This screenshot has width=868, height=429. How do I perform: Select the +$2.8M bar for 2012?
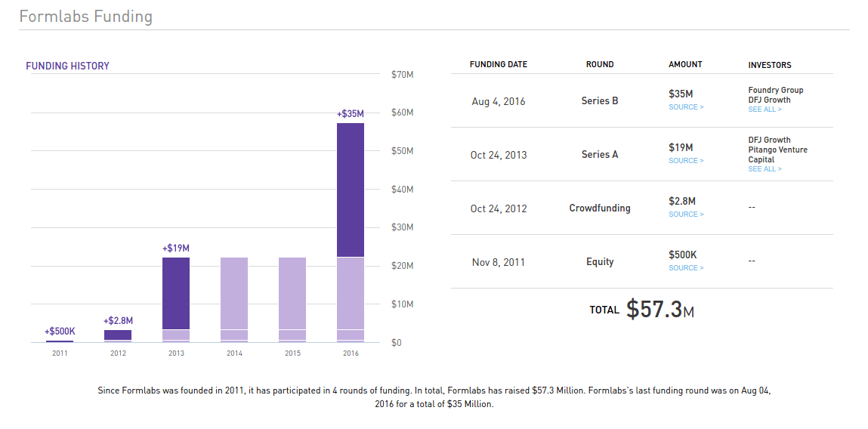118,335
